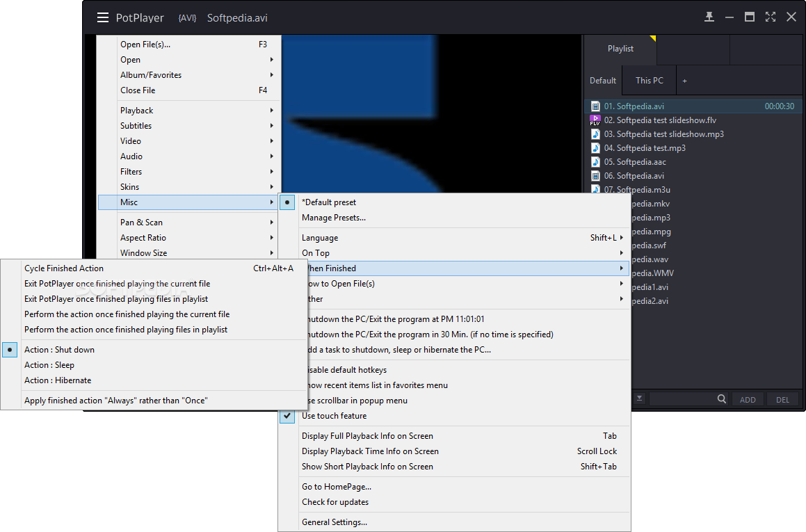Click Check for updates entry
The height and width of the screenshot is (532, 806).
click(x=454, y=502)
